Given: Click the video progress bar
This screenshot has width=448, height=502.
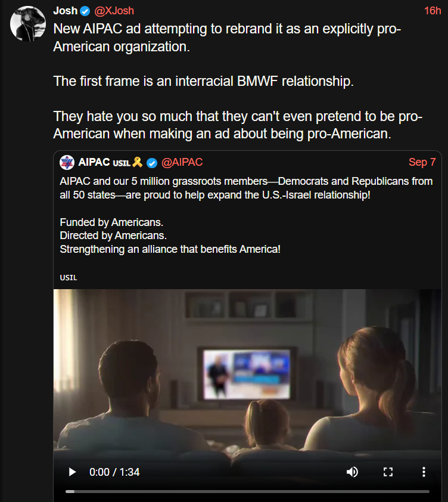Looking at the screenshot, I should point(247,491).
